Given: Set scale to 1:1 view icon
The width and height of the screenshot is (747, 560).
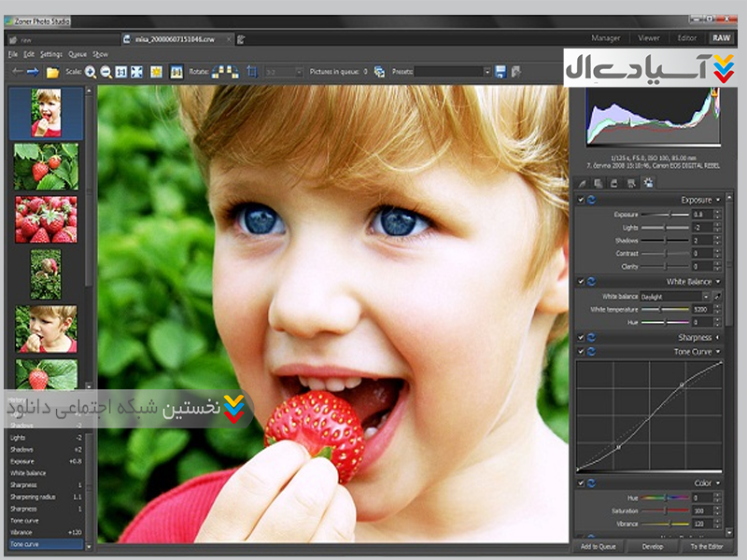Looking at the screenshot, I should pyautogui.click(x=120, y=72).
